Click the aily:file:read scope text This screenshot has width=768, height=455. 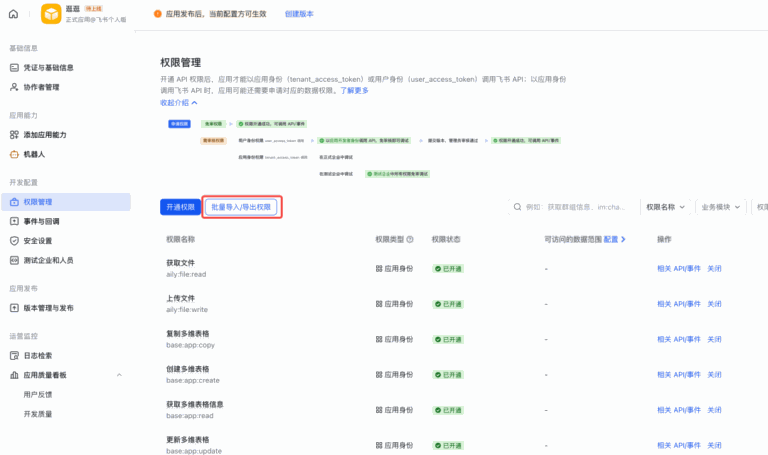click(x=186, y=275)
